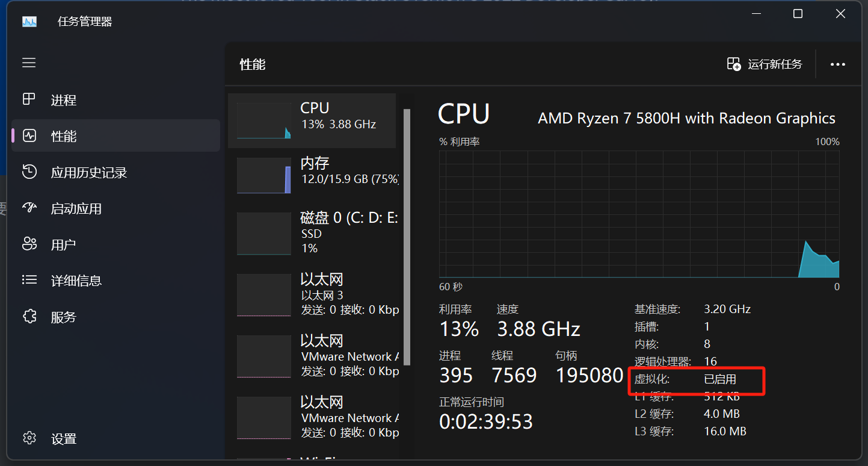Click the 启动应用 startup gauge icon
Image resolution: width=868 pixels, height=466 pixels.
(x=29, y=208)
